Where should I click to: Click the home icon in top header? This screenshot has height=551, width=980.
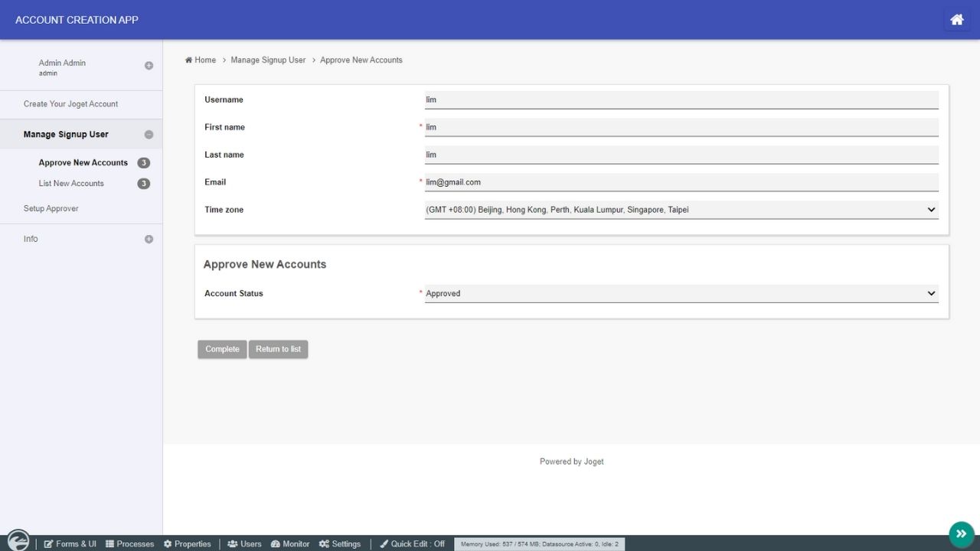956,20
